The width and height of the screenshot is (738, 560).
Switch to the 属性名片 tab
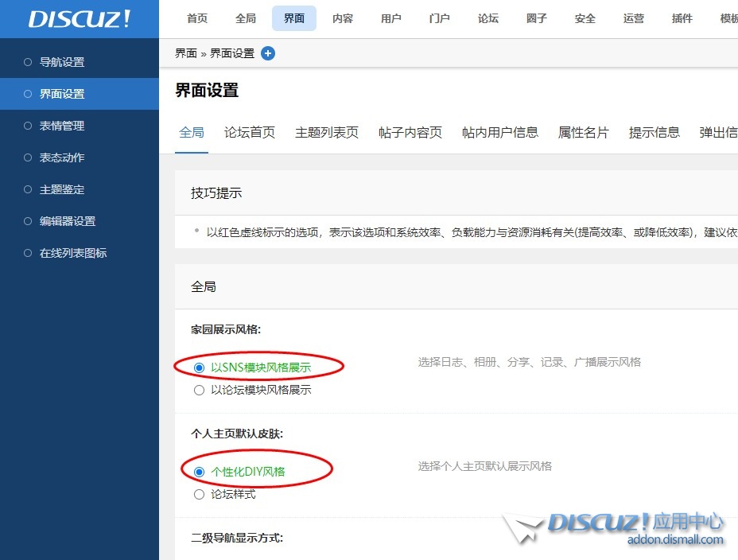[x=584, y=133]
